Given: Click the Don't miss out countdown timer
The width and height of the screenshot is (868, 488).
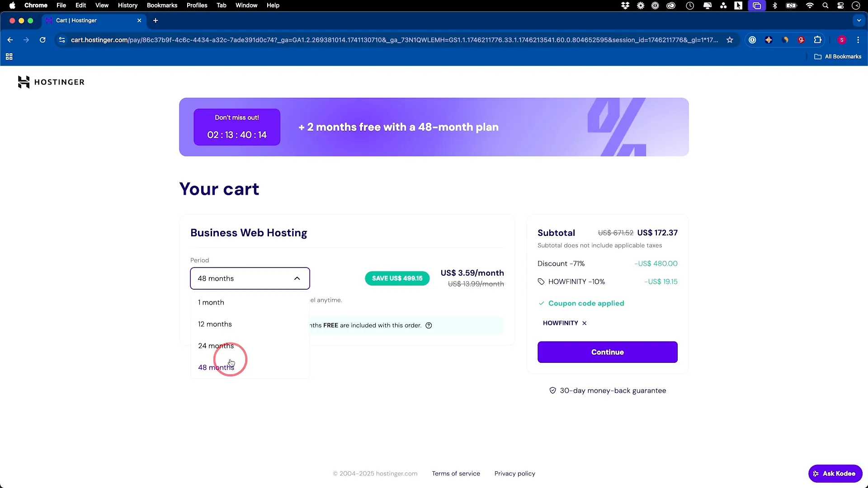Looking at the screenshot, I should 237,127.
